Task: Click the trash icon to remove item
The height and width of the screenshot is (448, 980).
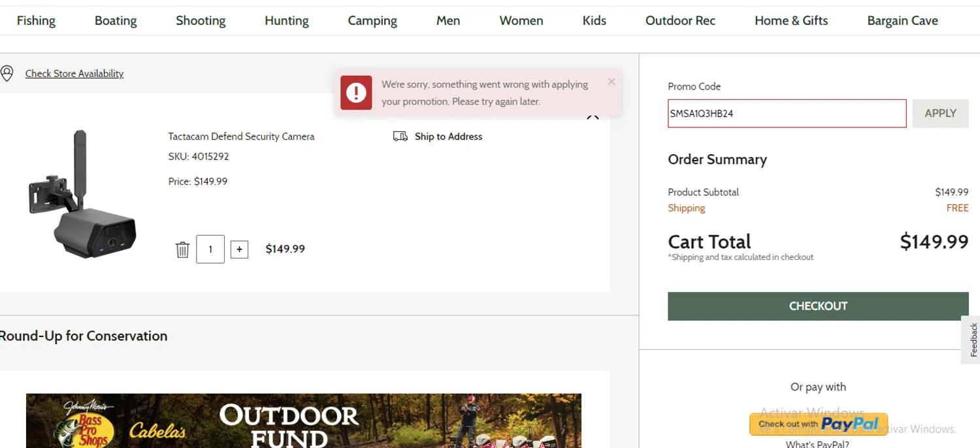Action: click(182, 249)
